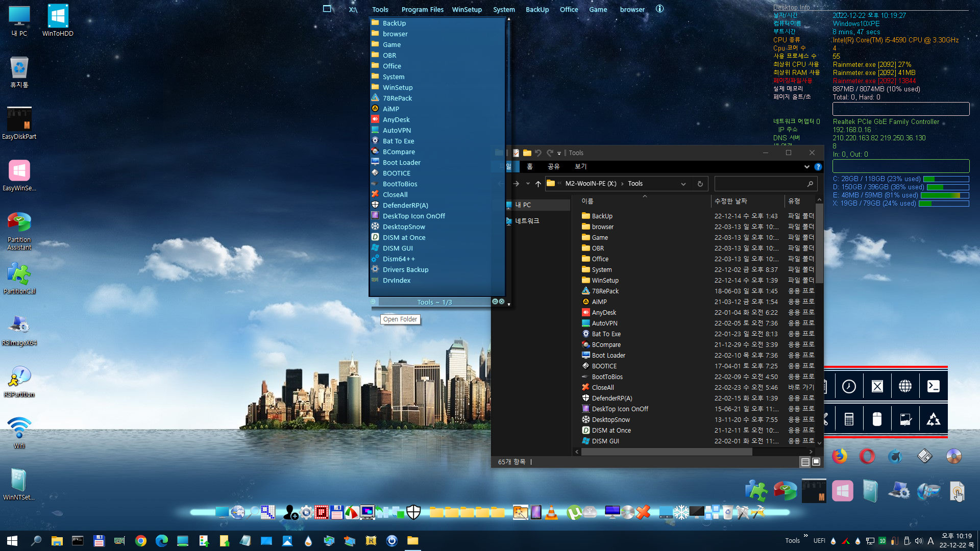Switch to the 공유 ribbon tab in Explorer
980x551 pixels.
553,166
